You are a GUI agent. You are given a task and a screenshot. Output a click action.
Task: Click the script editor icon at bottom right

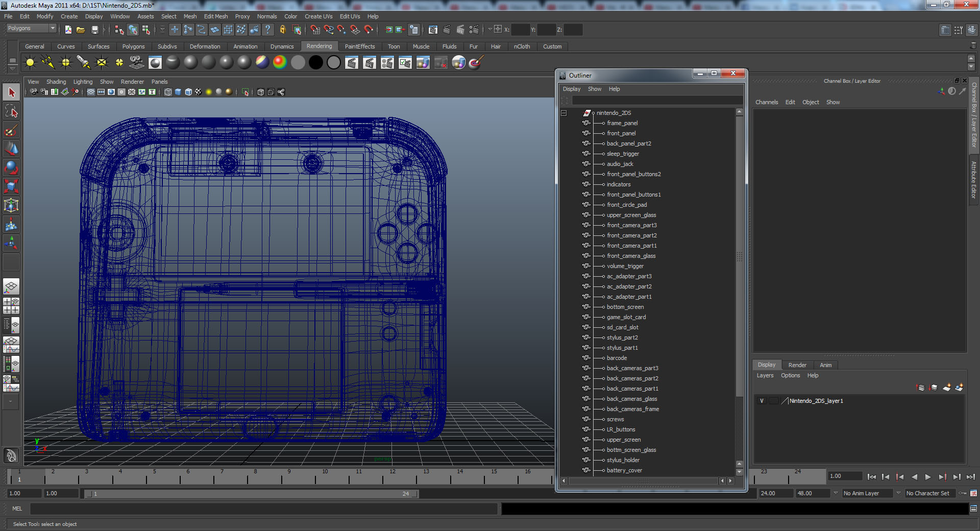974,509
